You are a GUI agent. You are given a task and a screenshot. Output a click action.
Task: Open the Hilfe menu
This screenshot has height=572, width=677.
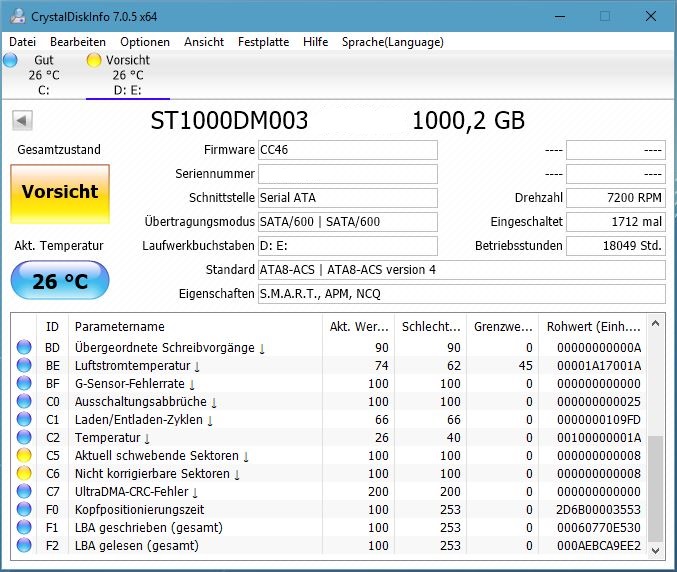click(316, 42)
